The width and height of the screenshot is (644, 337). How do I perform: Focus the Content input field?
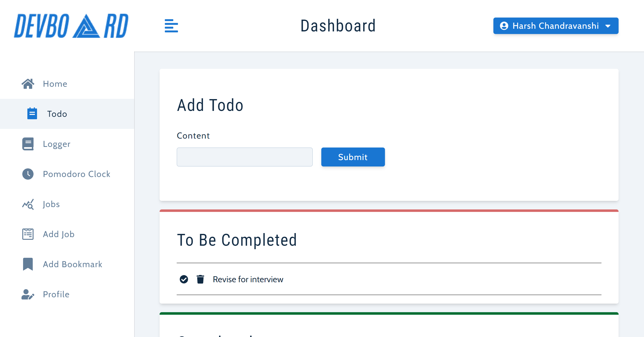tap(244, 157)
